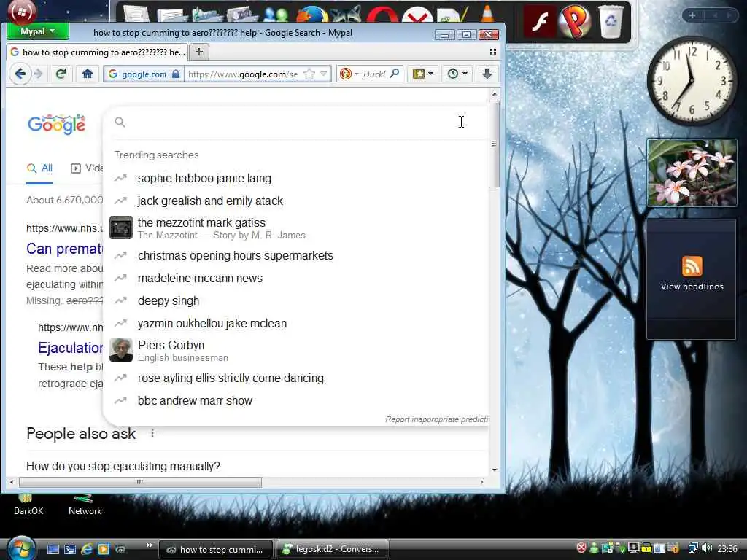The width and height of the screenshot is (747, 560).
Task: Click the tab groups grid icon
Action: pyautogui.click(x=493, y=52)
